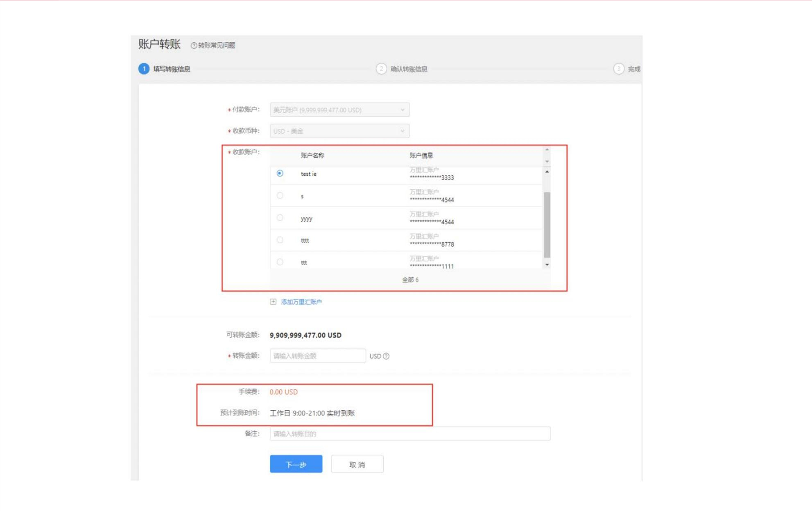This screenshot has height=511, width=812.
Task: Click the account list vertical scrollbar thumb
Action: 547,224
